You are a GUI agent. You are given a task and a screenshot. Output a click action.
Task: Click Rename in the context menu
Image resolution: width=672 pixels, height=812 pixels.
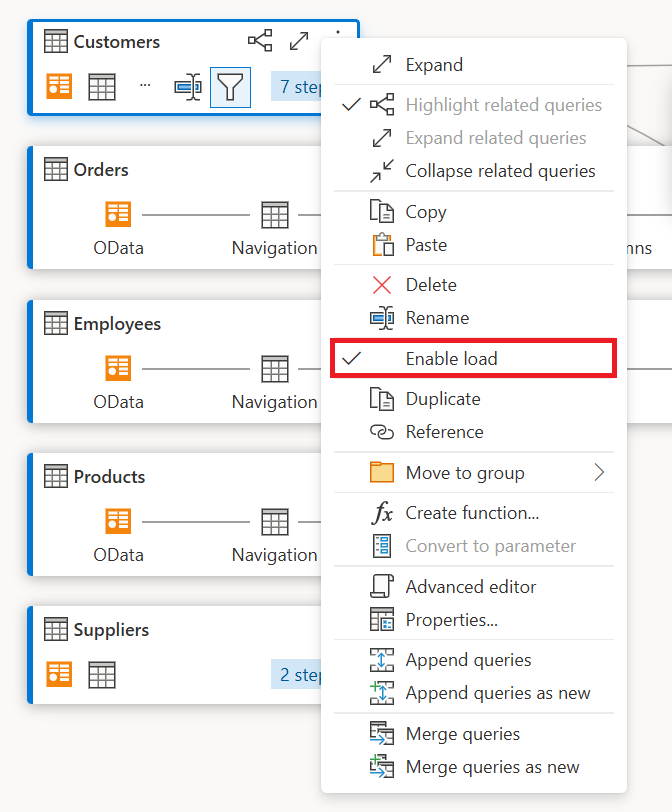[x=474, y=318]
